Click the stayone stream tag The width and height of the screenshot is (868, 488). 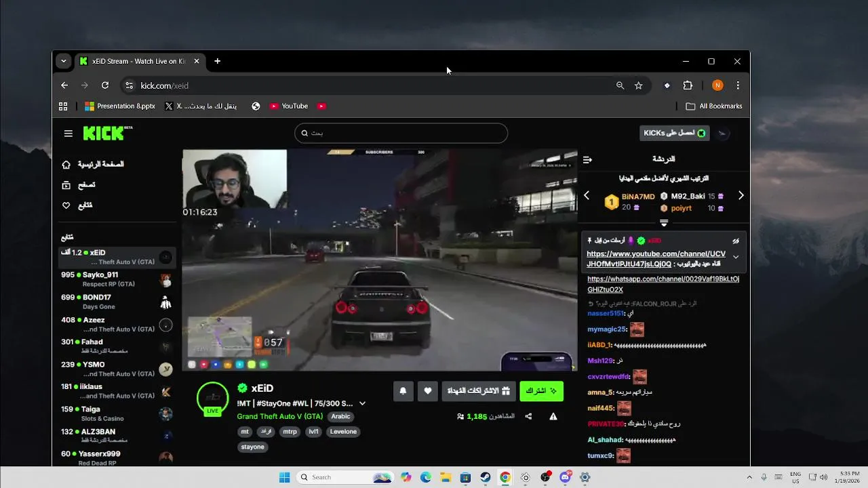253,447
